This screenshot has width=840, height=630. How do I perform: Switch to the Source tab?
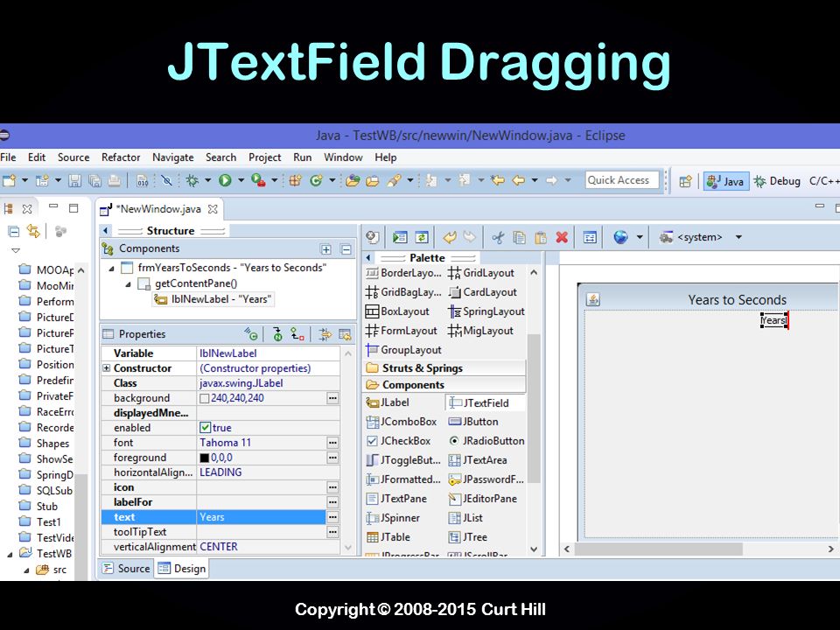[x=127, y=569]
